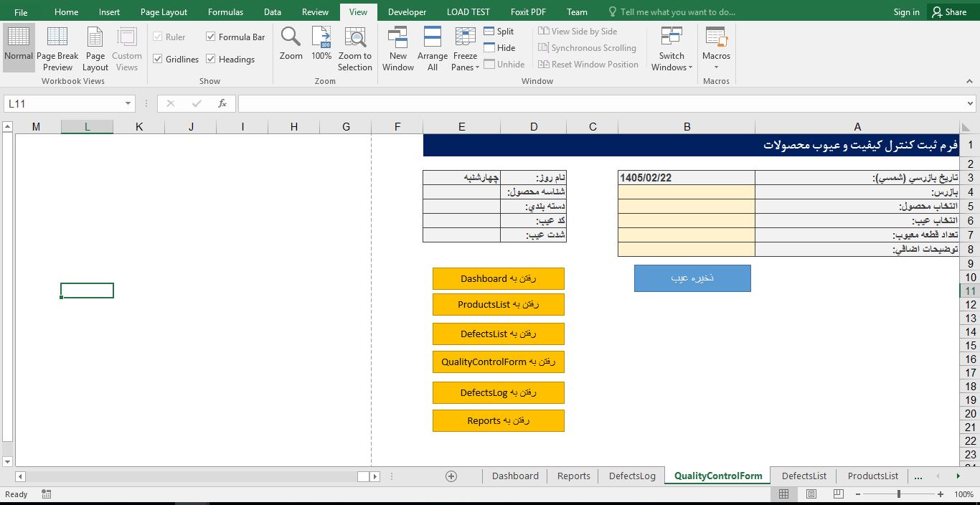Click the Share button

point(949,11)
